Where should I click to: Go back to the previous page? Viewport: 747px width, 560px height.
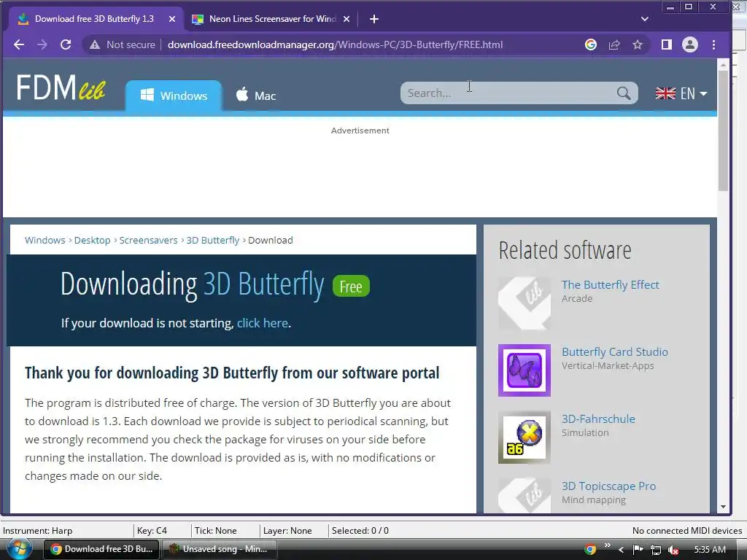pos(19,44)
